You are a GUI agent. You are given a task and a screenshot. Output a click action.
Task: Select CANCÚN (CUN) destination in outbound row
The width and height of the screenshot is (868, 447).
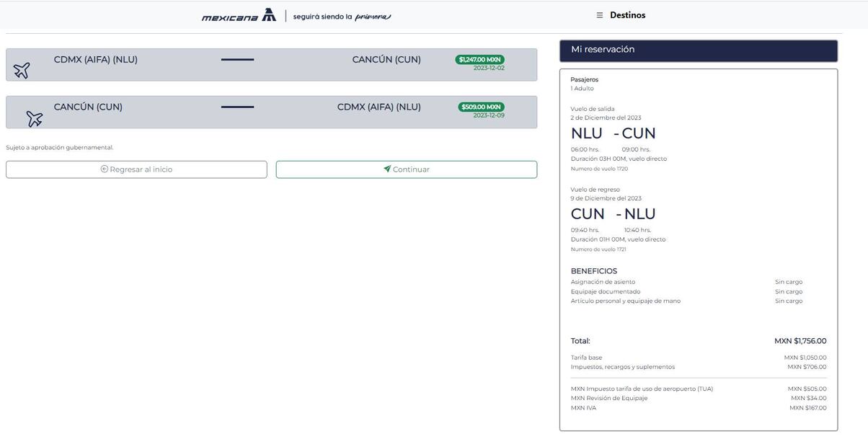pyautogui.click(x=386, y=60)
